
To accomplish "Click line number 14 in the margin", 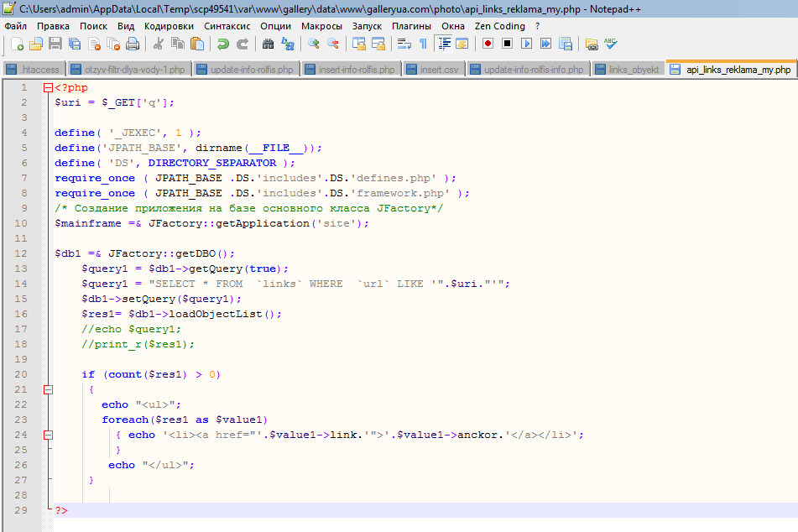I will 21,284.
